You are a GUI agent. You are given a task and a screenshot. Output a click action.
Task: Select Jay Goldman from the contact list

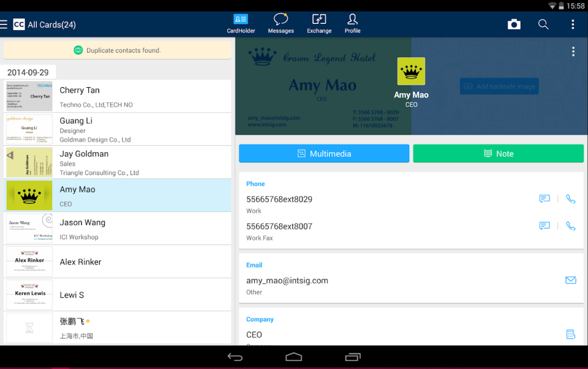(118, 161)
